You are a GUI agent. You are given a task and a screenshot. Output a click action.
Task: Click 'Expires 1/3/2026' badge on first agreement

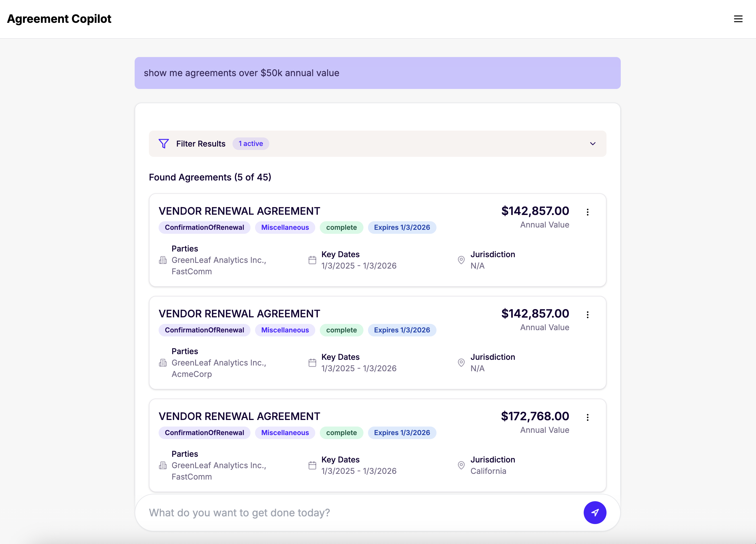pos(402,228)
